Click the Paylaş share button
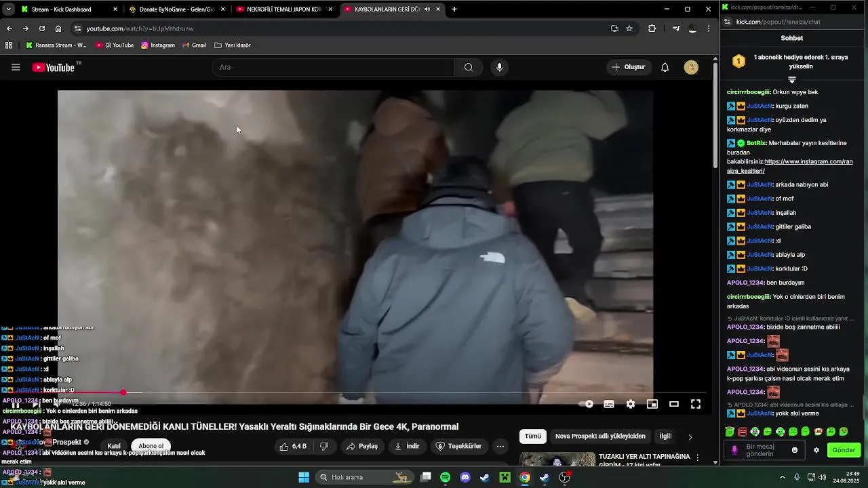 click(362, 446)
